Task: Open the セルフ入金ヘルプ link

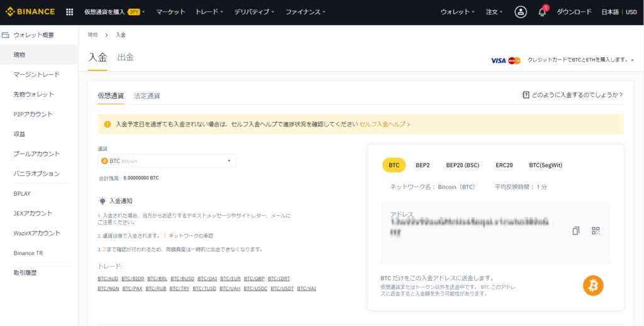Action: click(384, 124)
